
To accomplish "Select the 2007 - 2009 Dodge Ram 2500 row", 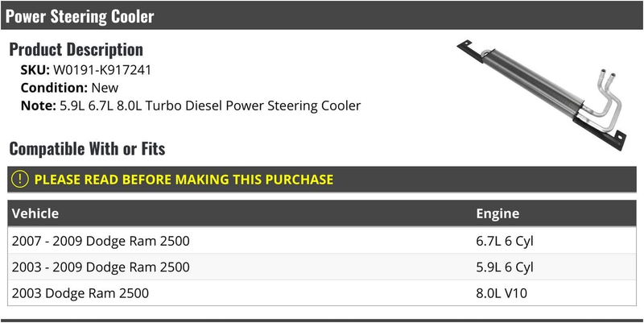I will point(322,240).
